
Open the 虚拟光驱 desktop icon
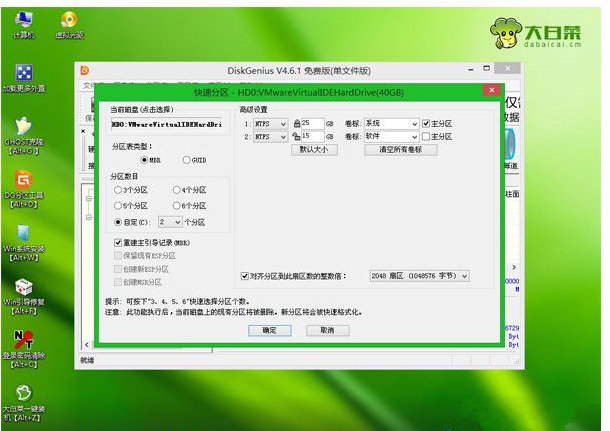click(x=70, y=25)
